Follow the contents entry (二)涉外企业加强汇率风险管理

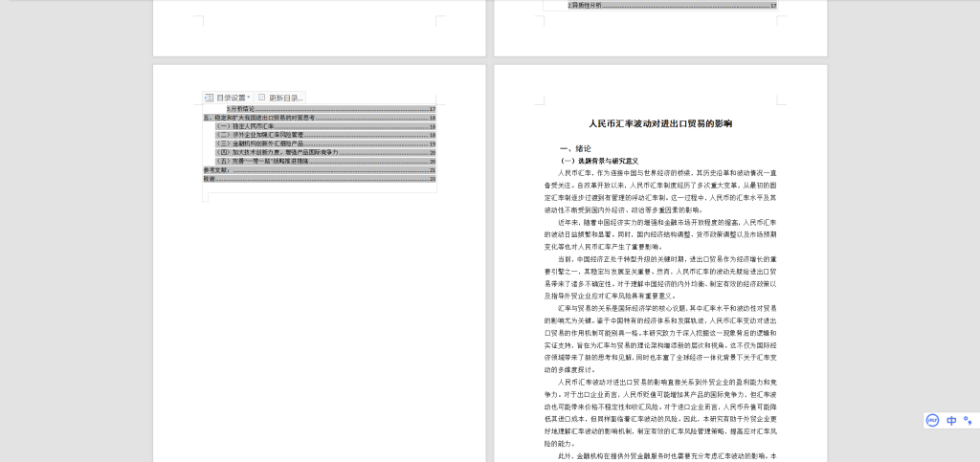[325, 135]
